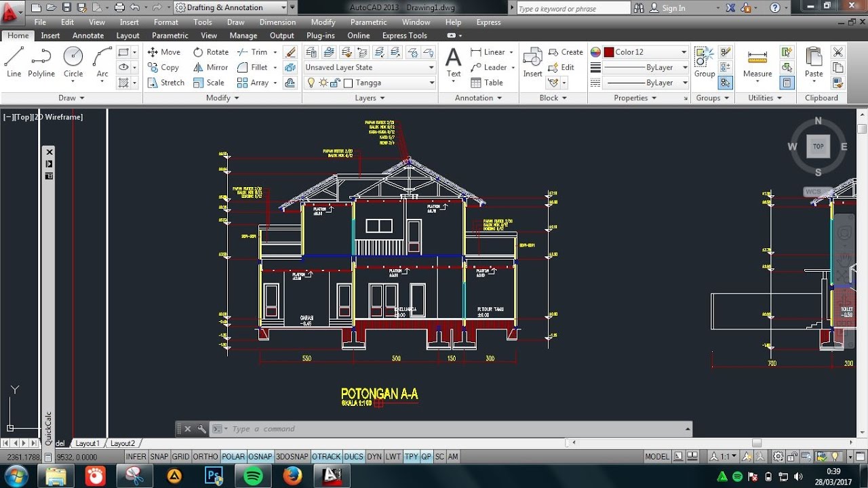Click the Array tool
This screenshot has width=868, height=488.
252,83
